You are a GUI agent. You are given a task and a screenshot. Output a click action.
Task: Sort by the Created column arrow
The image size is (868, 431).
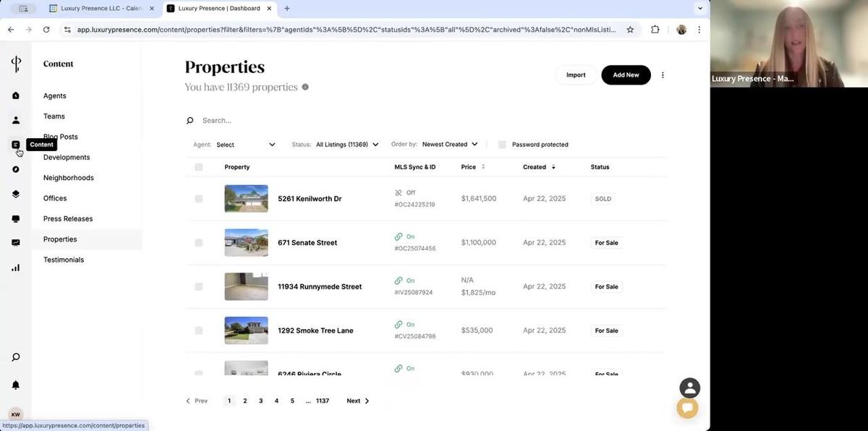tap(553, 167)
